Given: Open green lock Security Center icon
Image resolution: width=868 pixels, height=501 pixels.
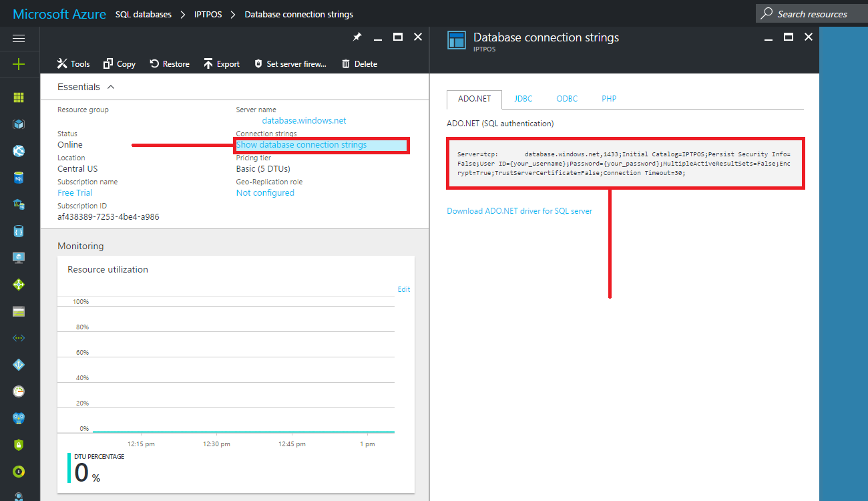Looking at the screenshot, I should click(19, 445).
